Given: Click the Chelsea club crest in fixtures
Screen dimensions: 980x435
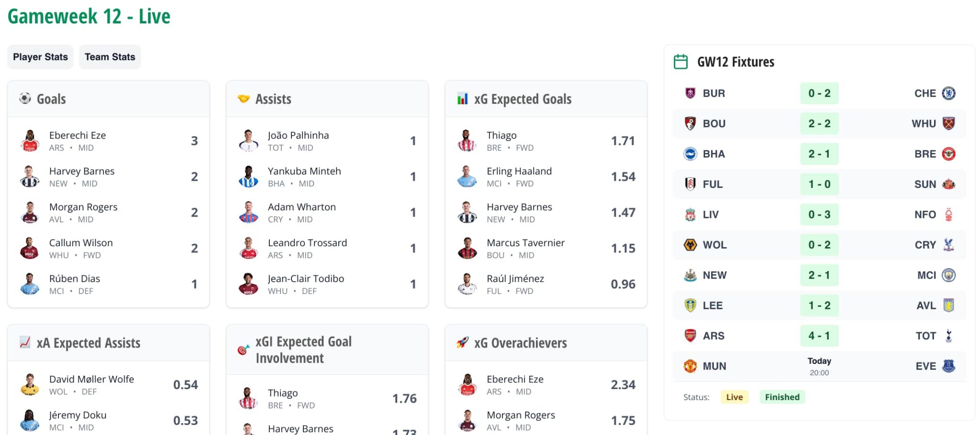Looking at the screenshot, I should [x=949, y=93].
